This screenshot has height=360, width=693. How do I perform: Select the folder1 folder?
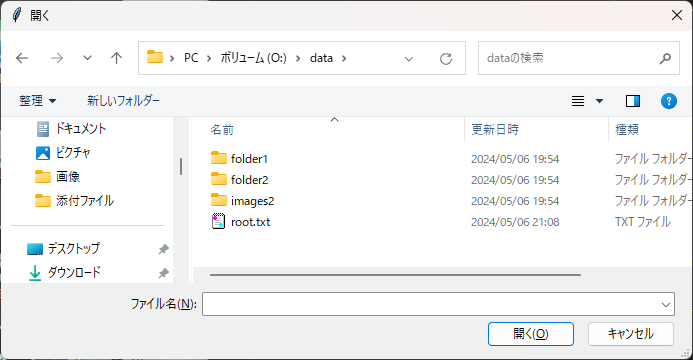(x=239, y=159)
